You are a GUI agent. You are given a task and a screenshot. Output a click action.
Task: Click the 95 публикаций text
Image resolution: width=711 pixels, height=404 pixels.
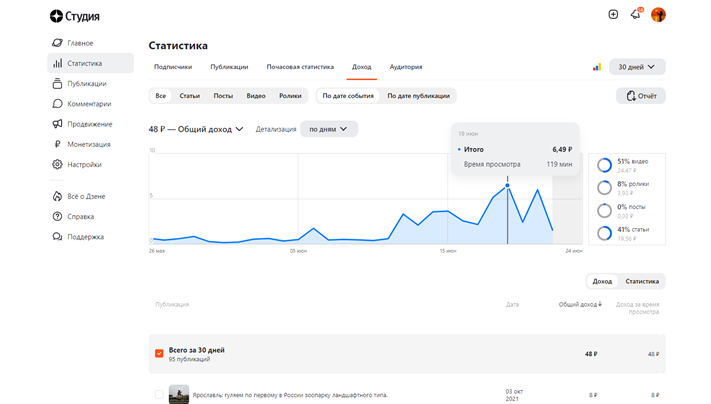189,360
